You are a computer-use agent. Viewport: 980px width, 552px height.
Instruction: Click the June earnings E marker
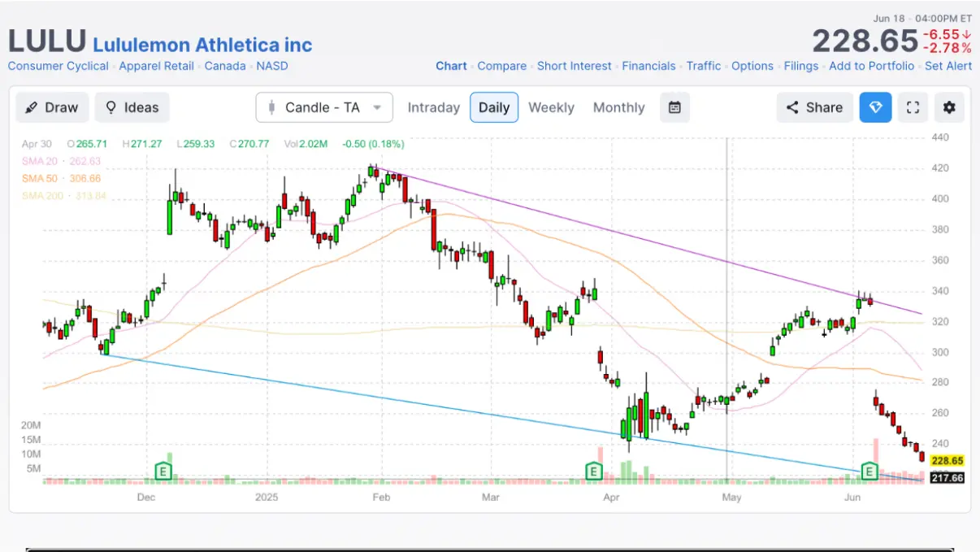tap(869, 471)
